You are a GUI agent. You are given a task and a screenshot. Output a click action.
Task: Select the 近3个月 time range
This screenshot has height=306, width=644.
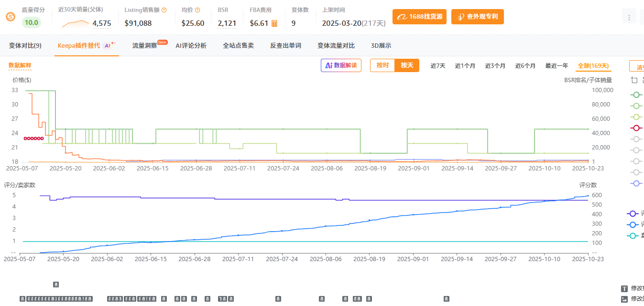pos(495,66)
